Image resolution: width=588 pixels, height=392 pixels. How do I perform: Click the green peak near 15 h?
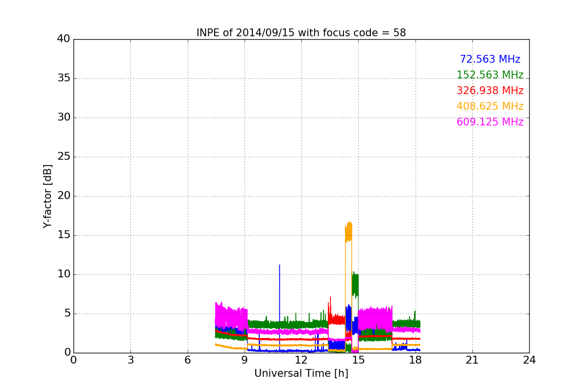point(355,284)
